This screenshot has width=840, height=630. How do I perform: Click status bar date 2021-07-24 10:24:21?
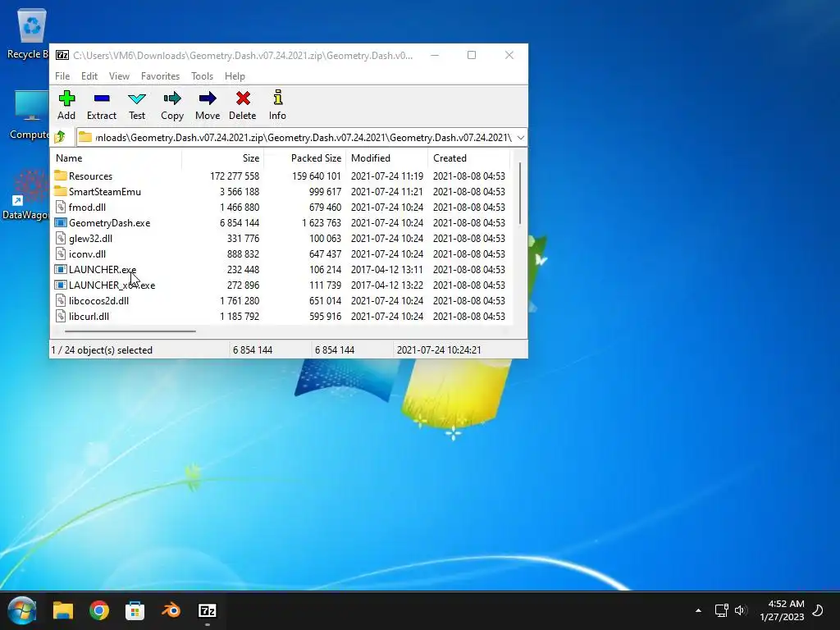click(x=439, y=349)
